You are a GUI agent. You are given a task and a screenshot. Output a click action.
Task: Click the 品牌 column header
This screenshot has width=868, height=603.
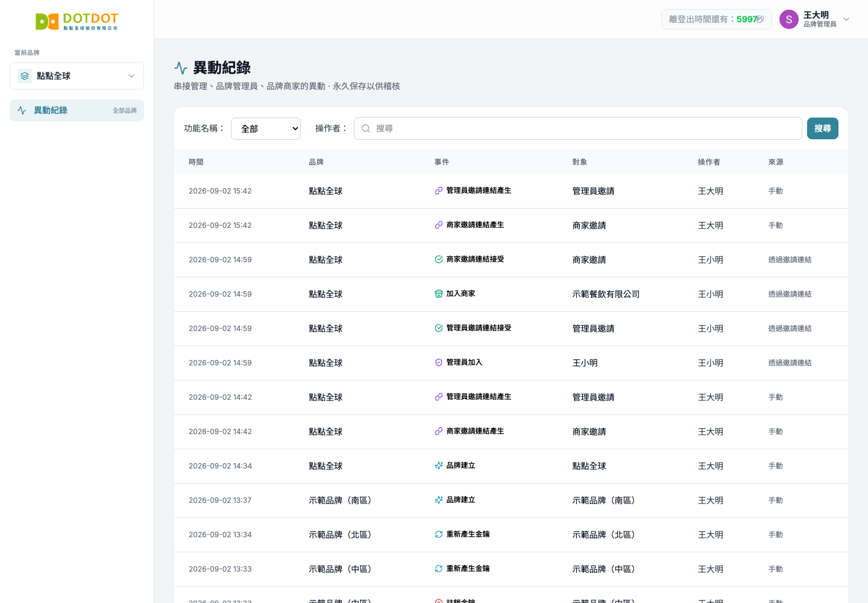[316, 162]
